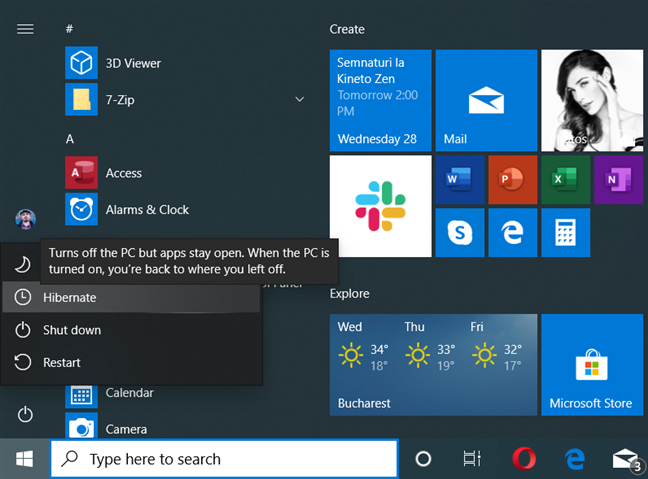Launch the Excel tile
Image resolution: width=648 pixels, height=479 pixels.
(566, 180)
